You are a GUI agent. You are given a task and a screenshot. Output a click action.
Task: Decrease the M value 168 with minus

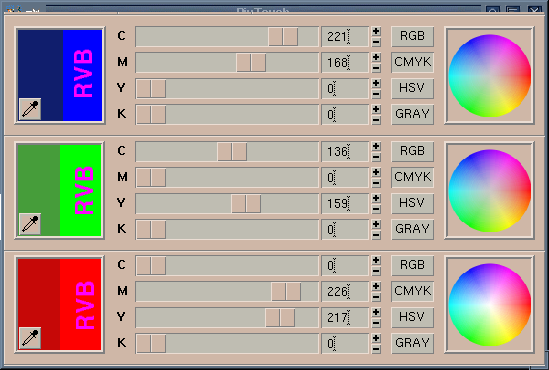coord(376,68)
